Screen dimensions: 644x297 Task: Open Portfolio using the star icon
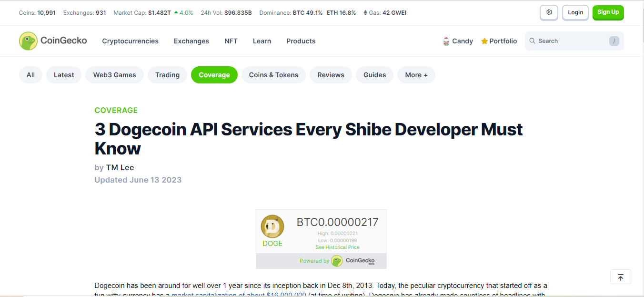484,41
